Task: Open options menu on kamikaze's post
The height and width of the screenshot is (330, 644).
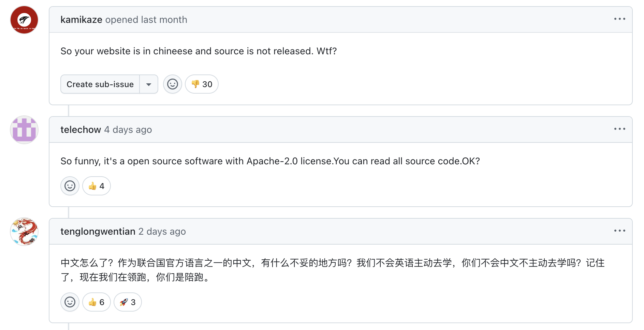Action: [x=619, y=19]
